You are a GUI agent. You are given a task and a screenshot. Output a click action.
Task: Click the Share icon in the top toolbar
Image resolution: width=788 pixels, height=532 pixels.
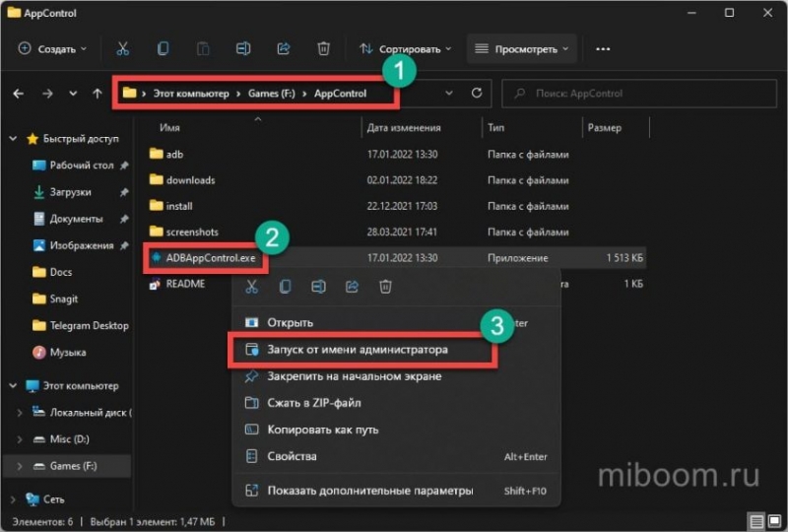pyautogui.click(x=284, y=49)
